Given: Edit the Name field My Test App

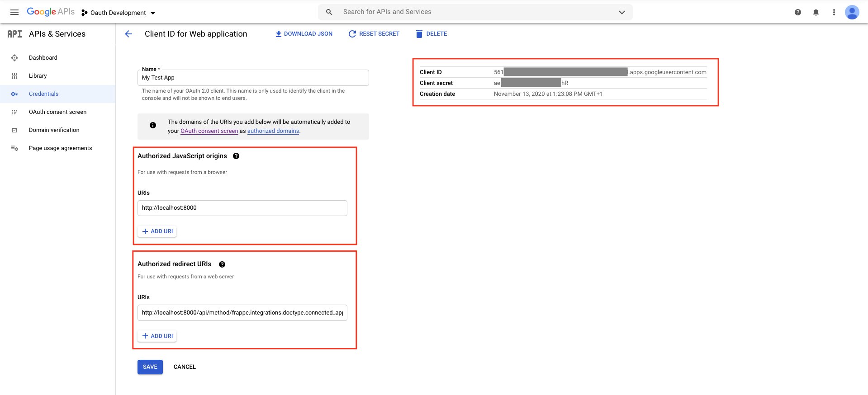Looking at the screenshot, I should point(253,78).
